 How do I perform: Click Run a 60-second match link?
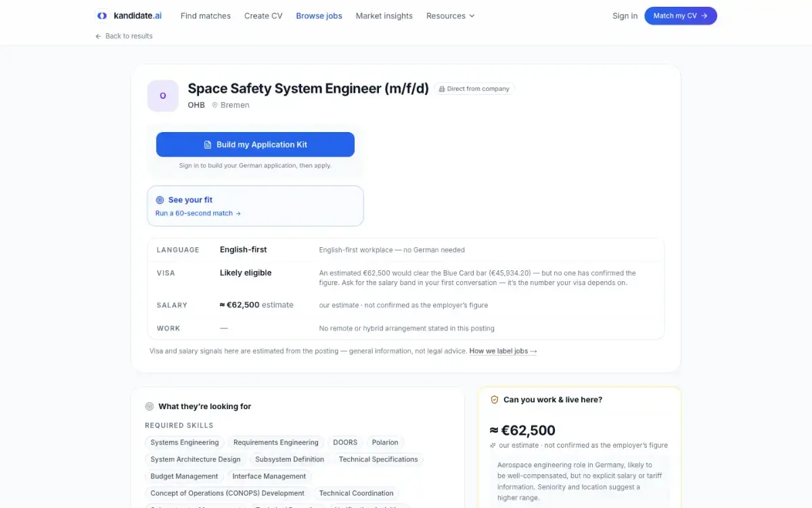[x=198, y=213]
